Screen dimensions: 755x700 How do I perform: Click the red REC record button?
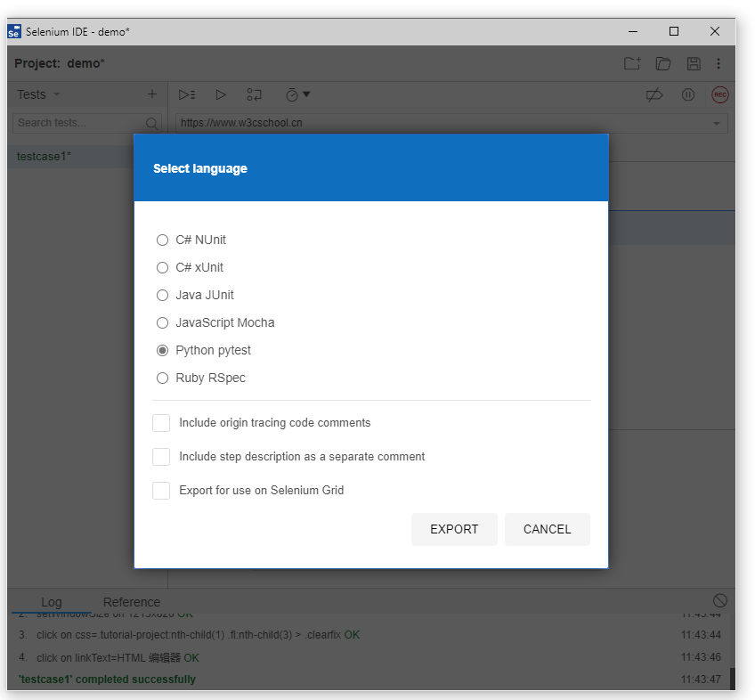tap(719, 94)
